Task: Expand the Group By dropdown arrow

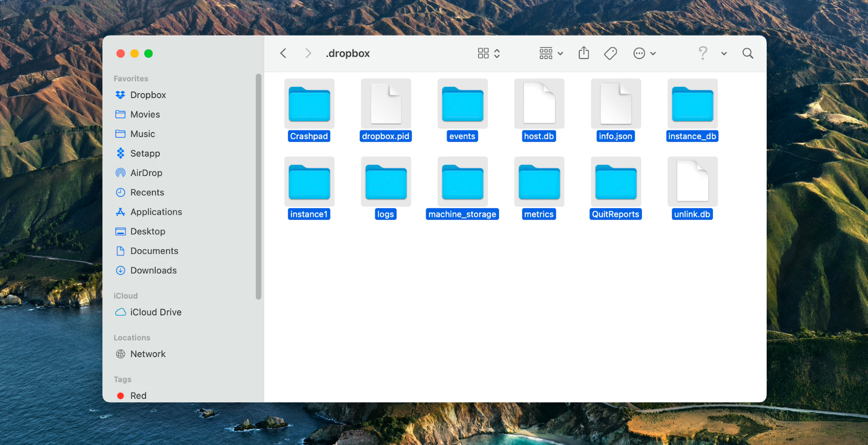Action: pos(560,54)
